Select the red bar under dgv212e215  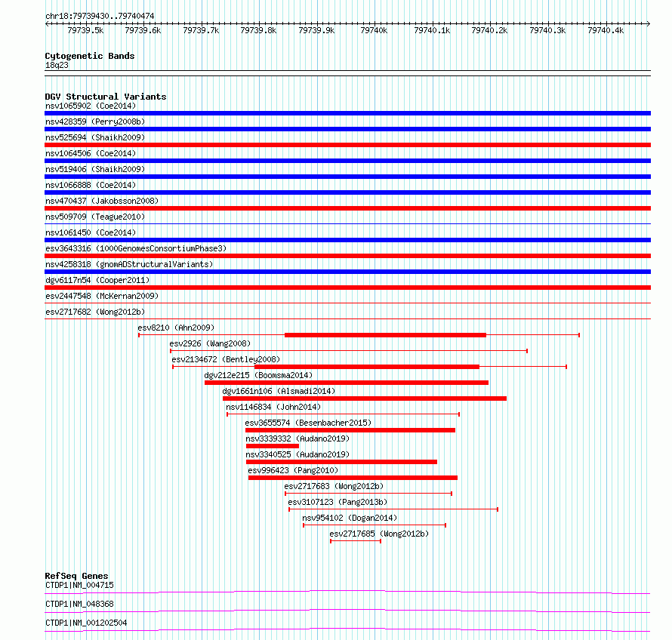[347, 383]
